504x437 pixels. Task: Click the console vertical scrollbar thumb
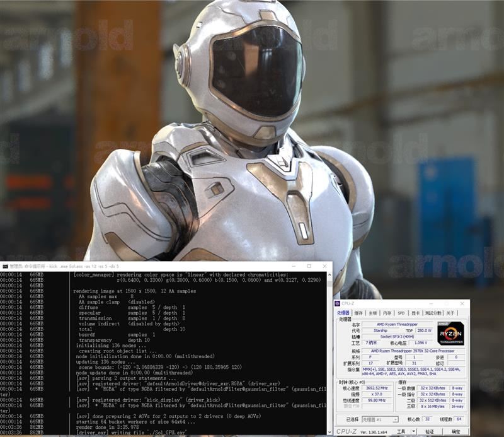pos(329,283)
